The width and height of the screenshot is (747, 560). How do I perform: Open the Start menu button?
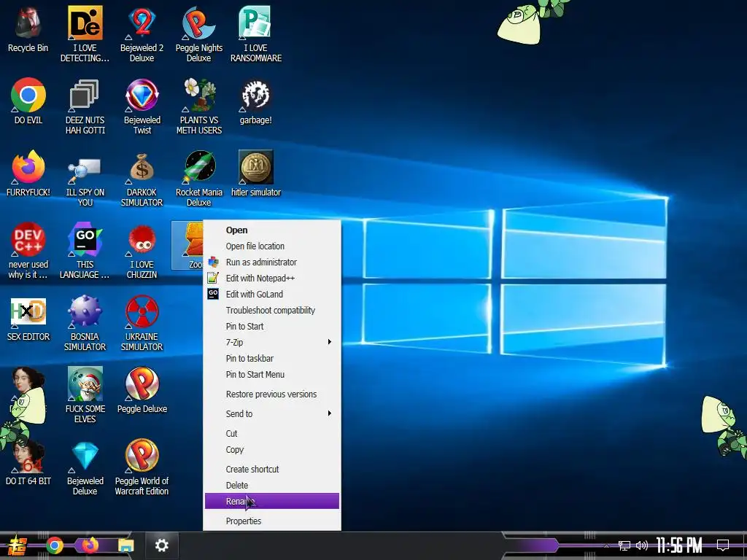coord(16,545)
